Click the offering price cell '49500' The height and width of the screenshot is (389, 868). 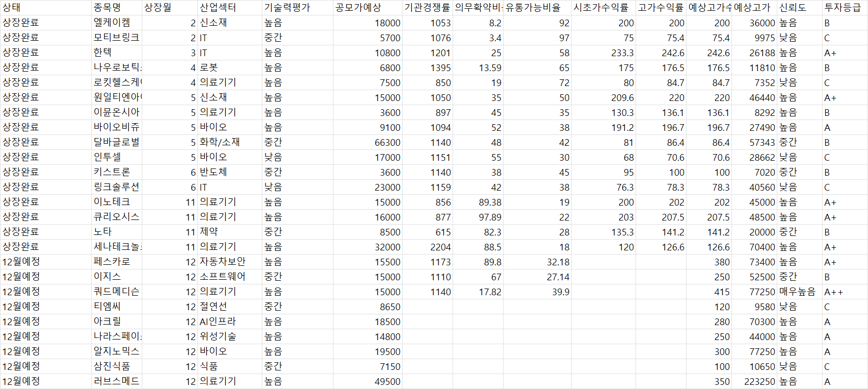point(368,381)
